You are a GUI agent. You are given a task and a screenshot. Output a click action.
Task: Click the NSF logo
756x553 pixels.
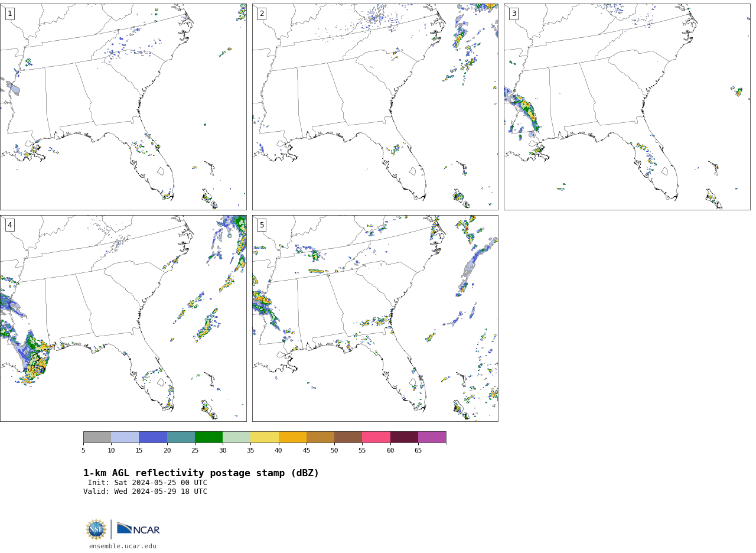point(96,529)
